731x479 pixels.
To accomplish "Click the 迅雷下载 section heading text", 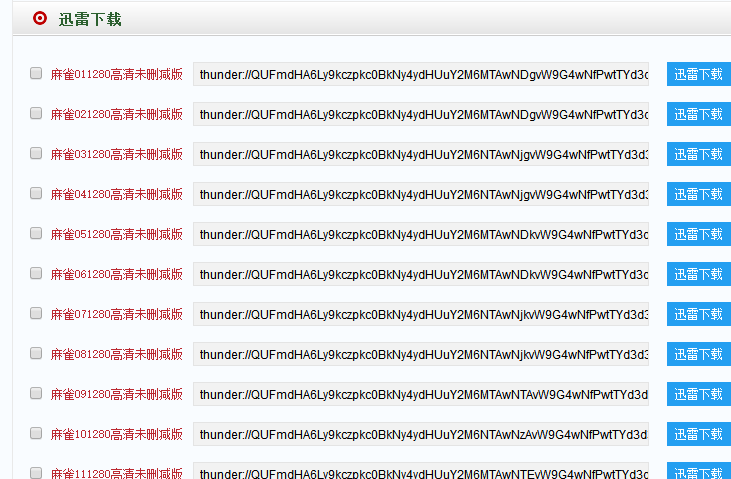I will click(90, 19).
